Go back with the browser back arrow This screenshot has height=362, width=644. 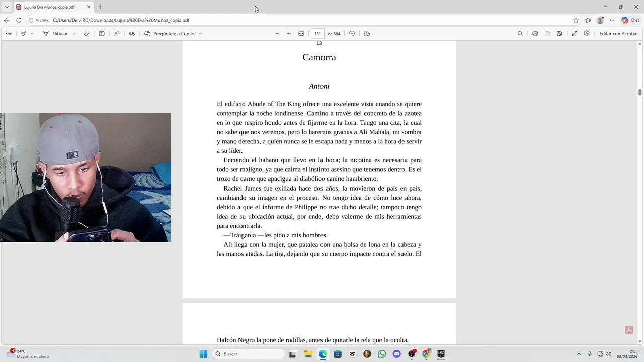click(x=7, y=20)
